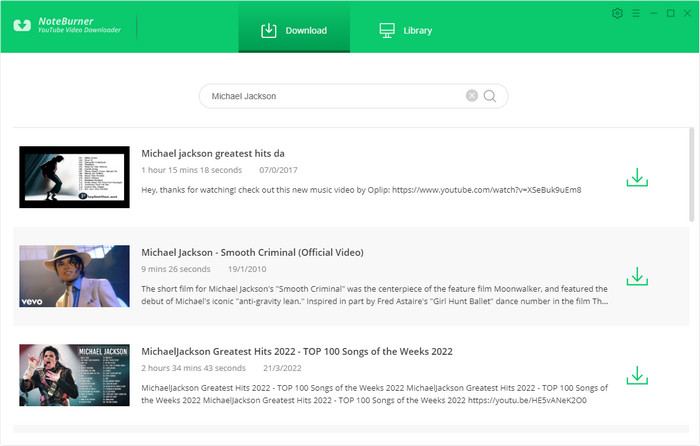Click the Greatest Hits 2022 description text
The height and width of the screenshot is (446, 700).
[x=375, y=394]
